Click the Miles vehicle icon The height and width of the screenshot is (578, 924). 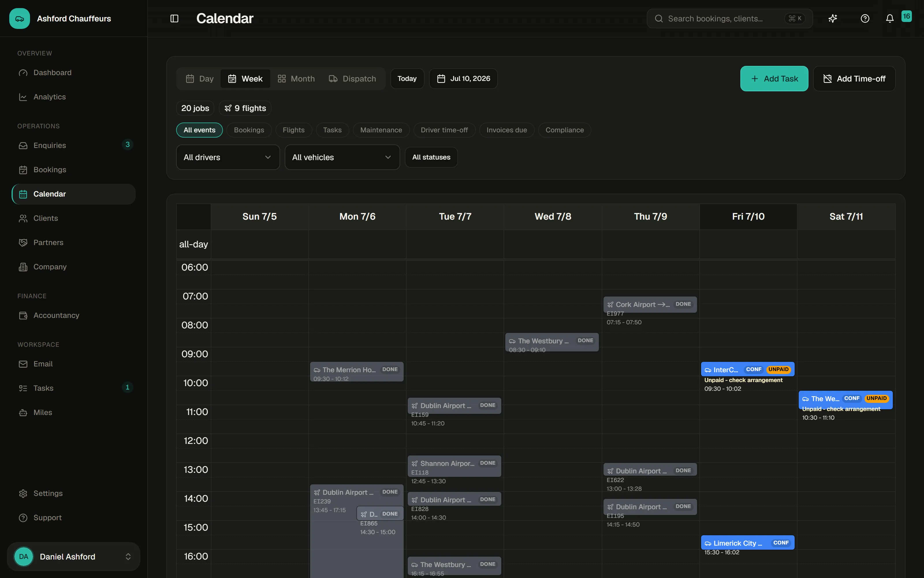[x=23, y=412]
